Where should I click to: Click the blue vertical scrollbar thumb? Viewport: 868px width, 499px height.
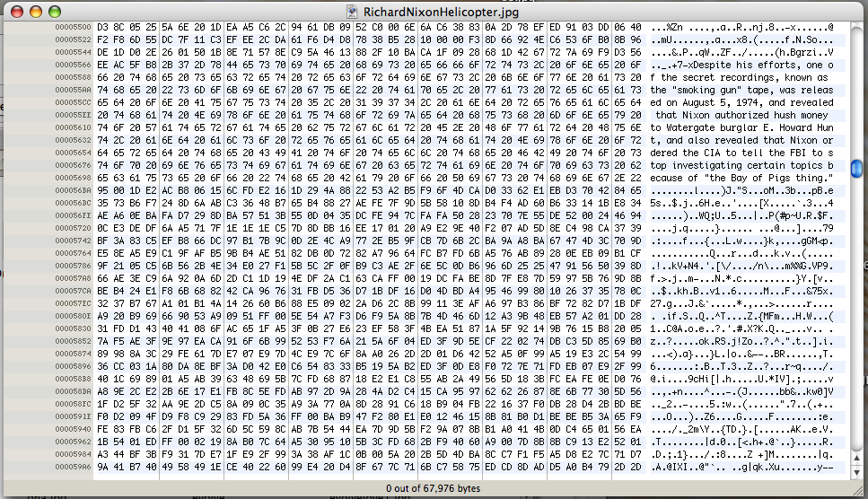tap(856, 169)
